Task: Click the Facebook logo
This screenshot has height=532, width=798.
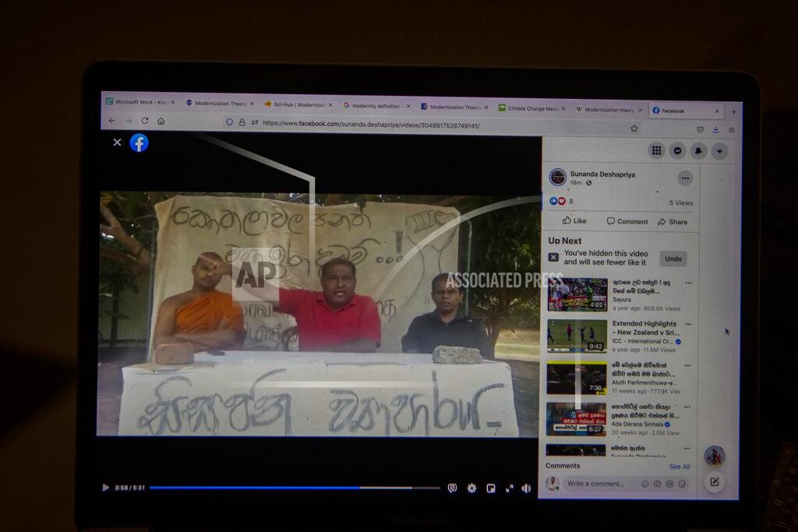Action: 139,143
